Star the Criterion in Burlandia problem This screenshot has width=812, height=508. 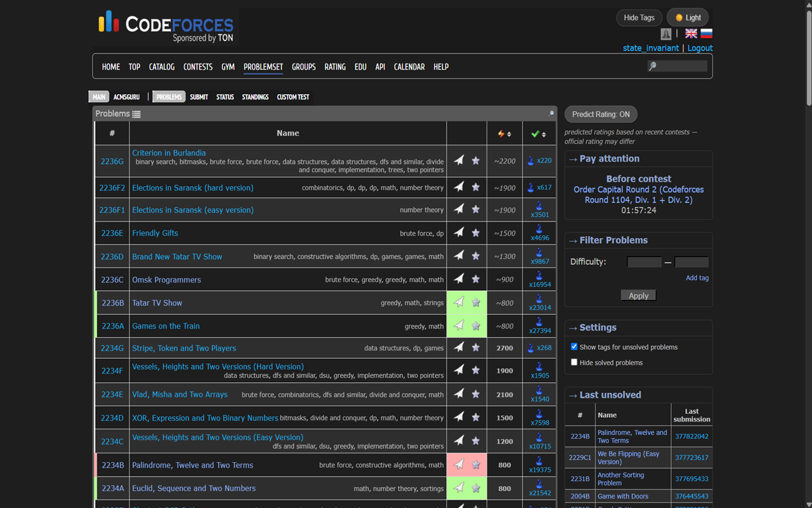(476, 161)
